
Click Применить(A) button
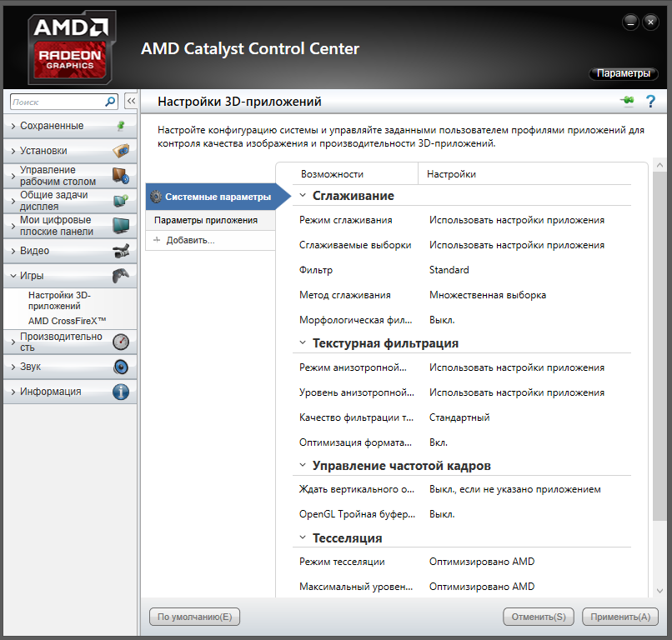[x=620, y=617]
